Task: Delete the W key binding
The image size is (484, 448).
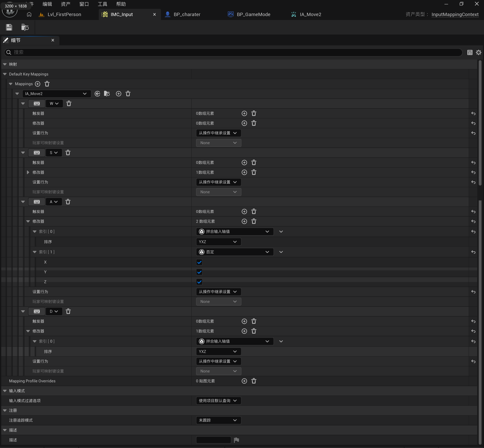Action: tap(69, 104)
